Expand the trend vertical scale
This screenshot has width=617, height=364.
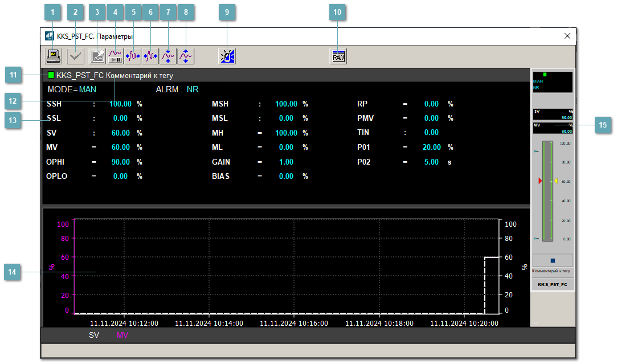point(186,56)
